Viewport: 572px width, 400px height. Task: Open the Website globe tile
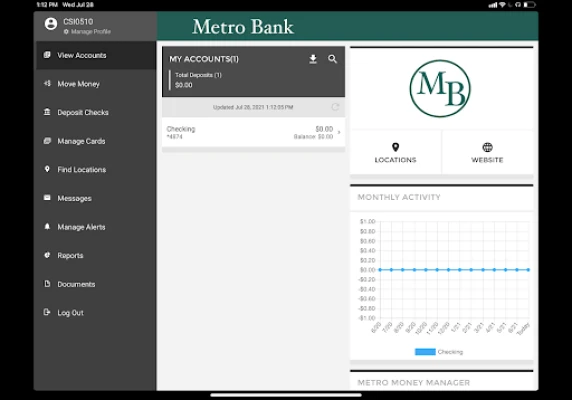[x=487, y=153]
